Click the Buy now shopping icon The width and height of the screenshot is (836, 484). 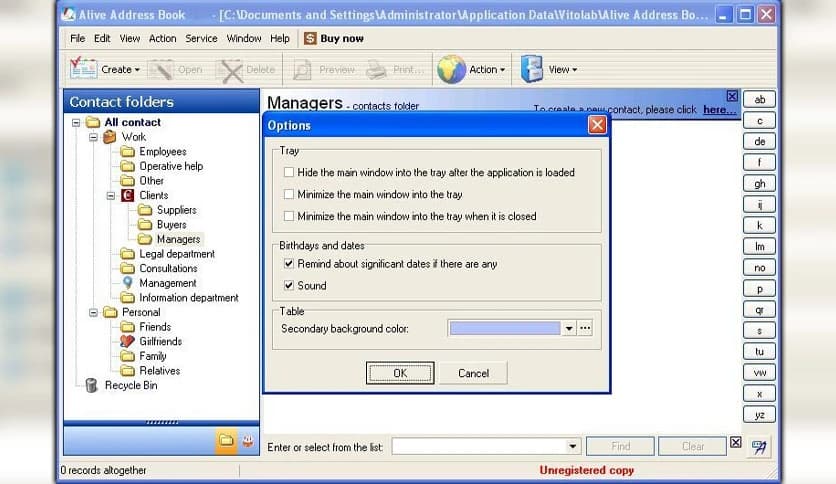[310, 38]
